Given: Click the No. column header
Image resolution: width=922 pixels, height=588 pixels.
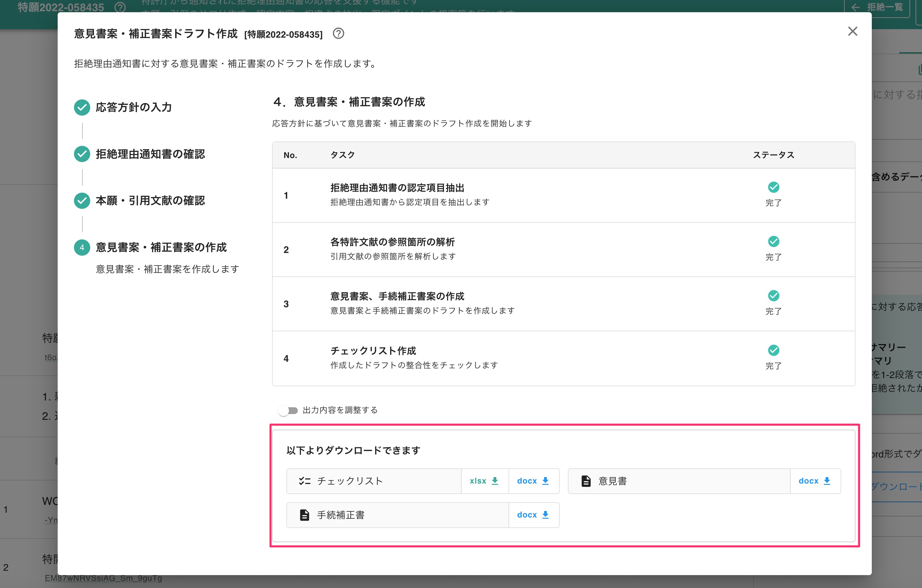Looking at the screenshot, I should point(290,155).
